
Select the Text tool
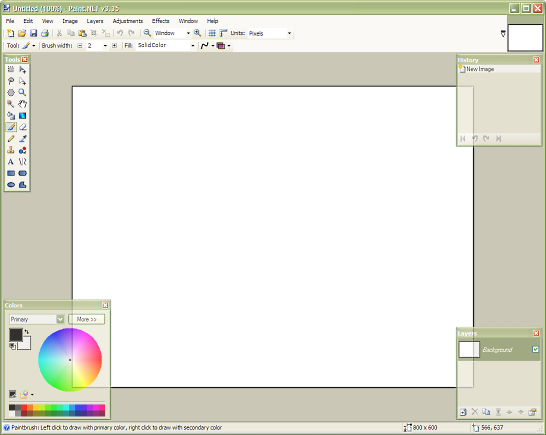[11, 162]
